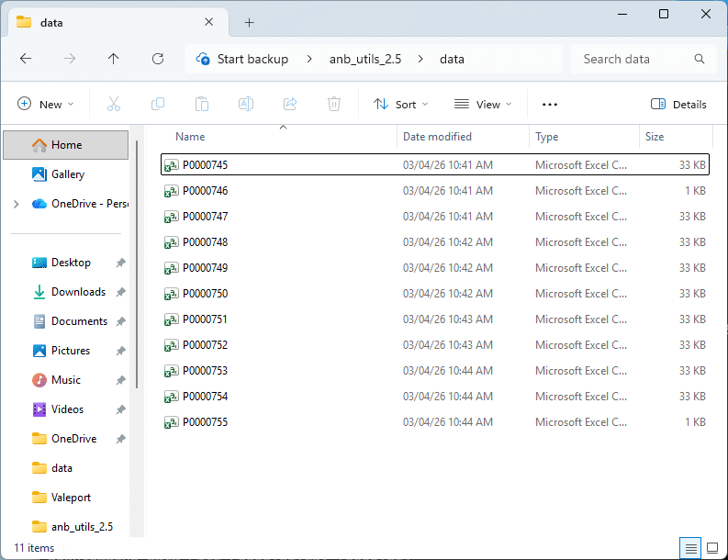The width and height of the screenshot is (728, 560).
Task: Select file P0000750
Action: (x=205, y=294)
